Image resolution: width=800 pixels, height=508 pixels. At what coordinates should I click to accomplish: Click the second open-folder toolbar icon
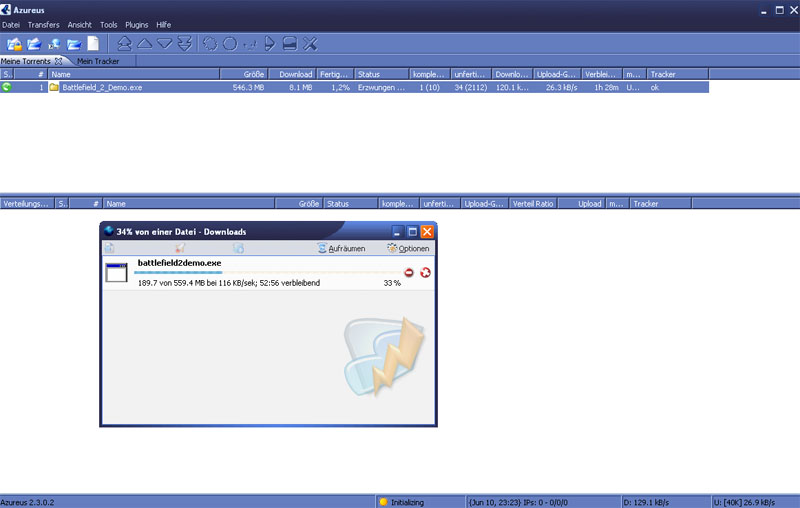coord(34,44)
